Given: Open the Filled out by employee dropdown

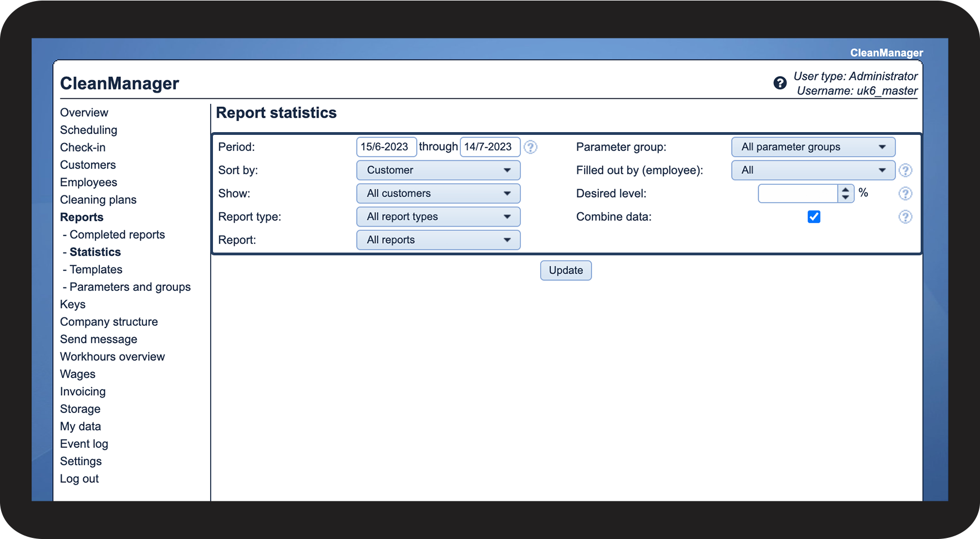Looking at the screenshot, I should [813, 170].
